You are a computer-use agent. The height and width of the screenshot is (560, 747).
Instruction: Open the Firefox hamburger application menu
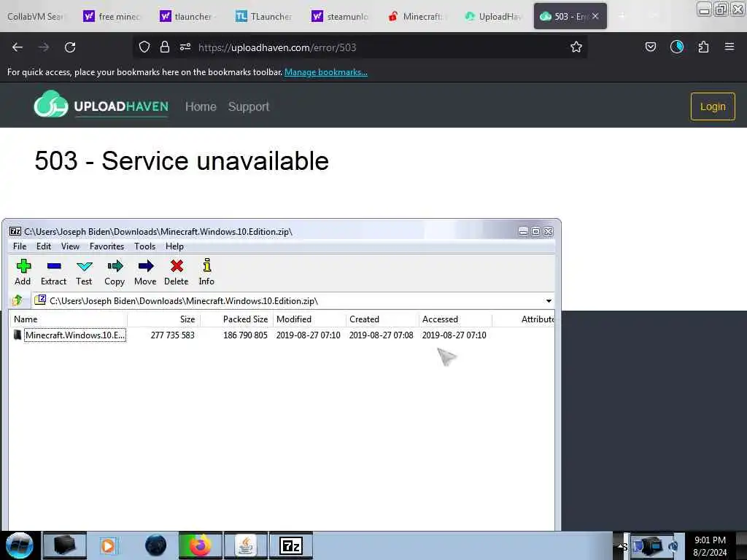point(729,47)
